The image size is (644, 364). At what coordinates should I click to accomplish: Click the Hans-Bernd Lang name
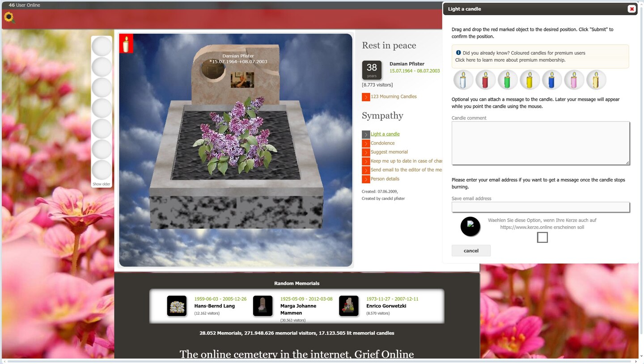click(x=214, y=306)
